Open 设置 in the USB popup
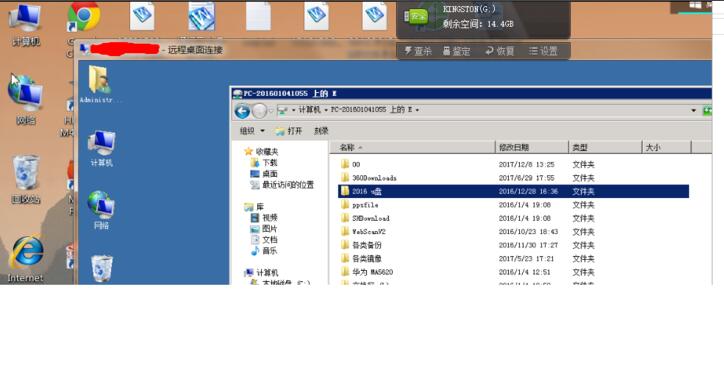 543,51
